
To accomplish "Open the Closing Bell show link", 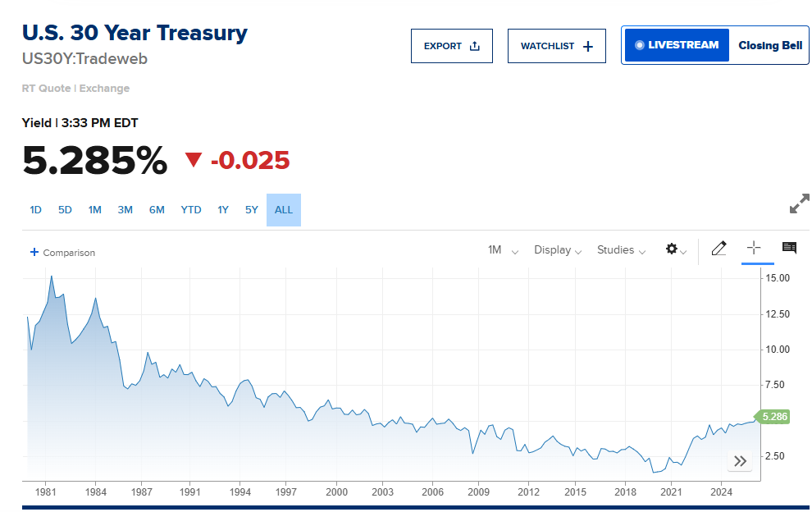I will tap(770, 46).
